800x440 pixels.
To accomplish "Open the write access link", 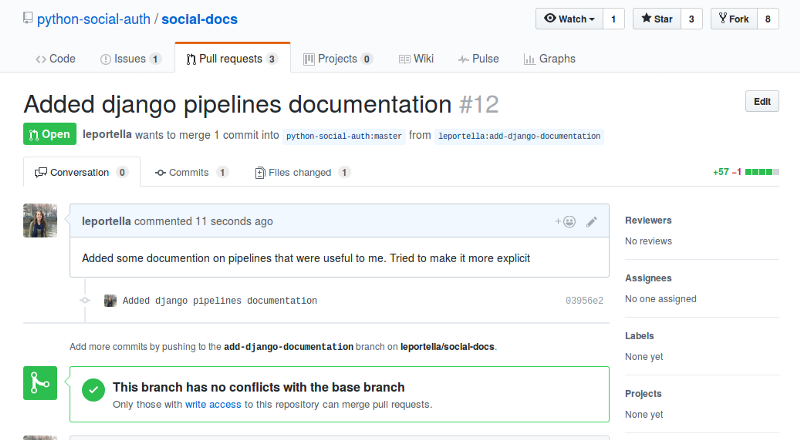I will click(211, 405).
